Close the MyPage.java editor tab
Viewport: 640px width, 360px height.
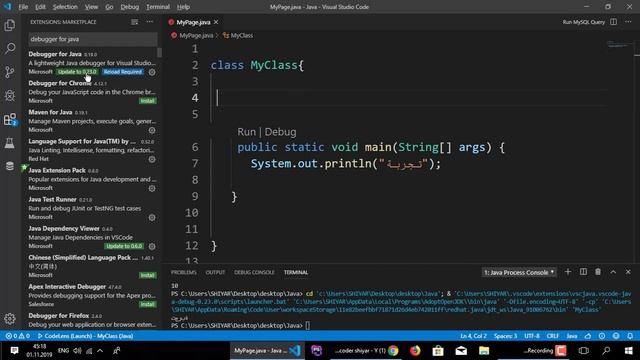(216, 22)
